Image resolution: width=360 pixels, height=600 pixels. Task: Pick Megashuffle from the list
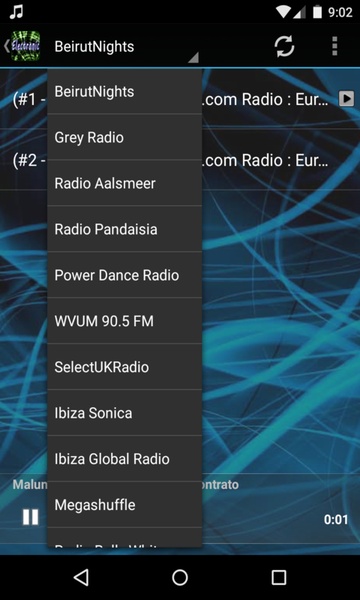(124, 504)
